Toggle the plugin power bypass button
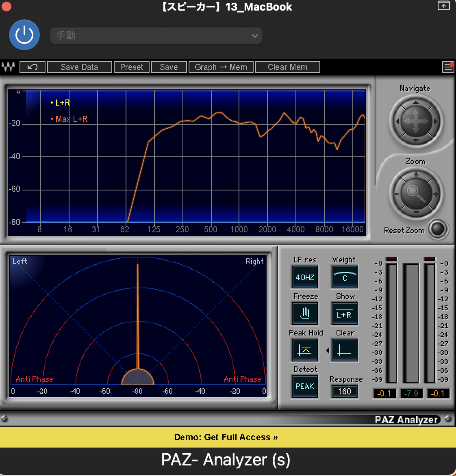The height and width of the screenshot is (476, 456). pos(24,35)
